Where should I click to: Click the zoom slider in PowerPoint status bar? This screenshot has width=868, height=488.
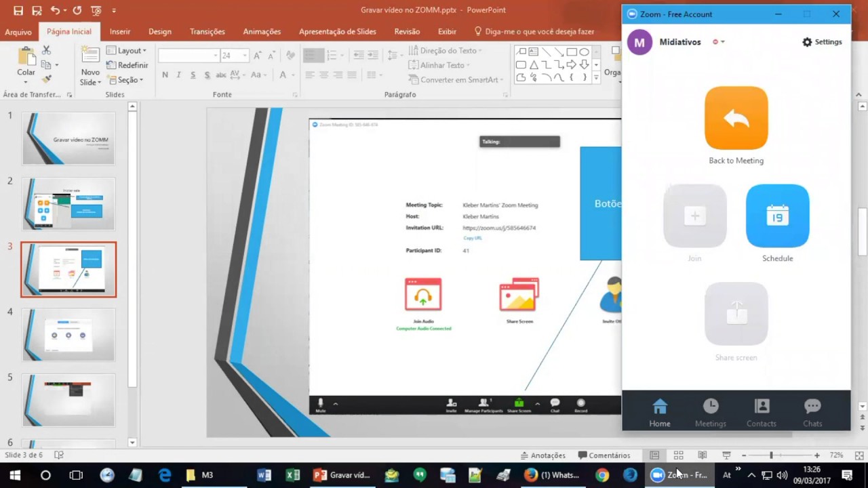780,455
